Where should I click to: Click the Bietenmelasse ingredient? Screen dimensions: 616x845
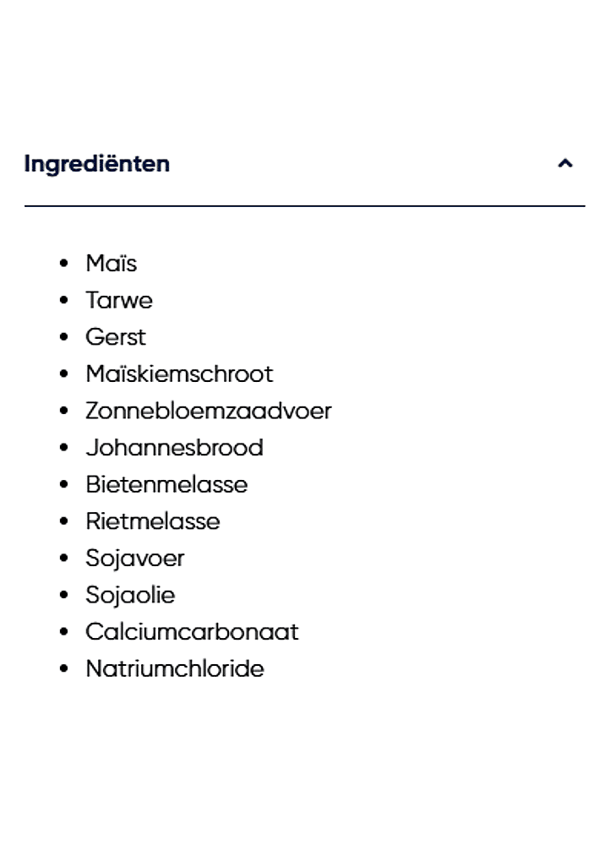pos(166,485)
